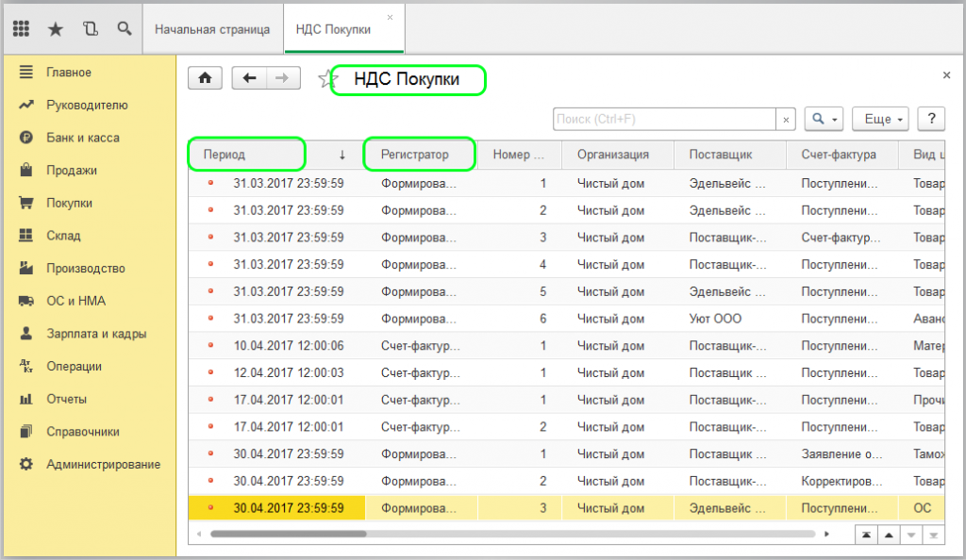The height and width of the screenshot is (560, 966).
Task: Click the search magnifier in top bar
Action: 124,29
